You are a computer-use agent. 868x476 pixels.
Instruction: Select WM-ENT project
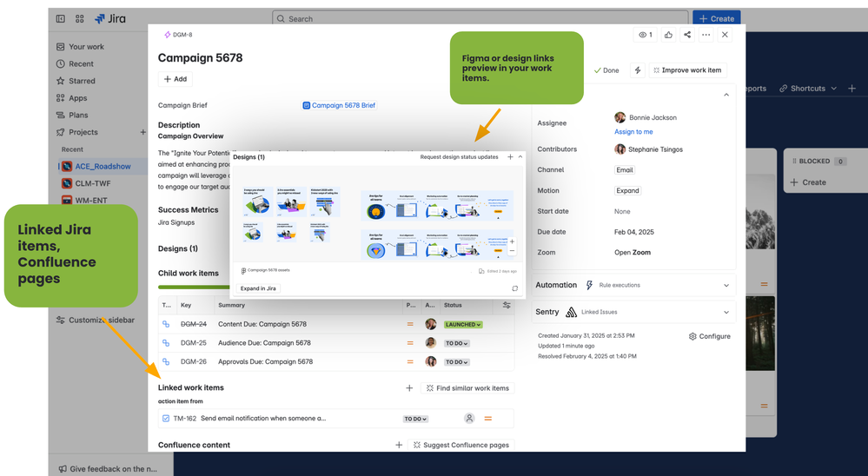[90, 201]
